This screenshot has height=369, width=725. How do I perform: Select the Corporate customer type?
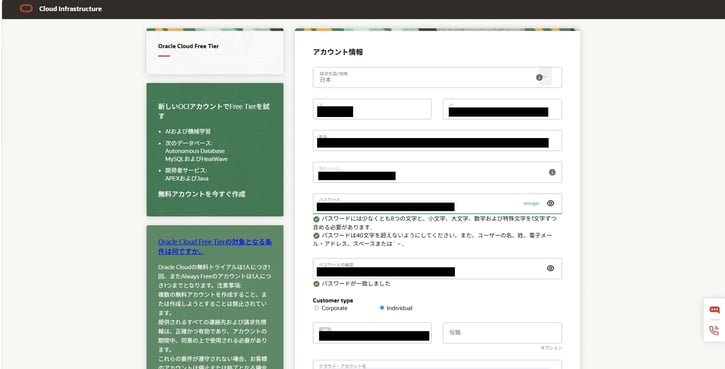317,308
